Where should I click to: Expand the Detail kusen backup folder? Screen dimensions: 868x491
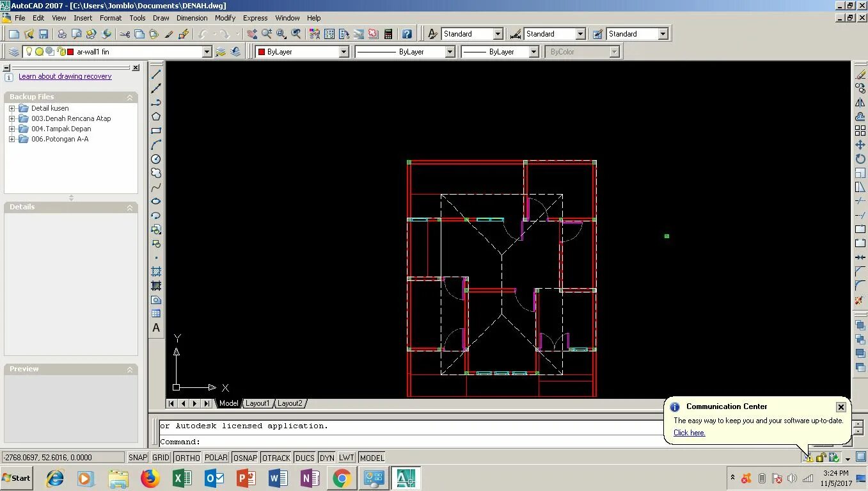[12, 108]
